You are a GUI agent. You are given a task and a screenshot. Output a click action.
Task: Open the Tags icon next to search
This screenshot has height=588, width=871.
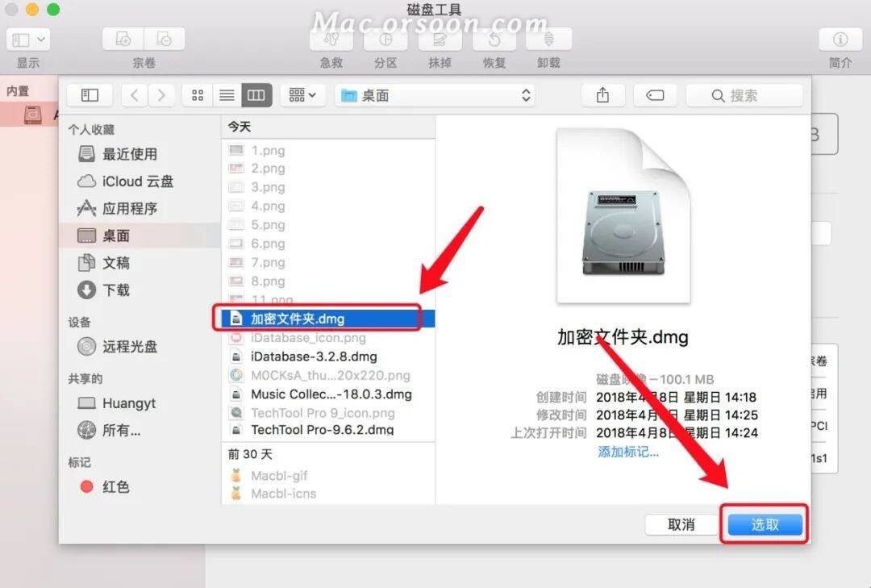coord(655,94)
